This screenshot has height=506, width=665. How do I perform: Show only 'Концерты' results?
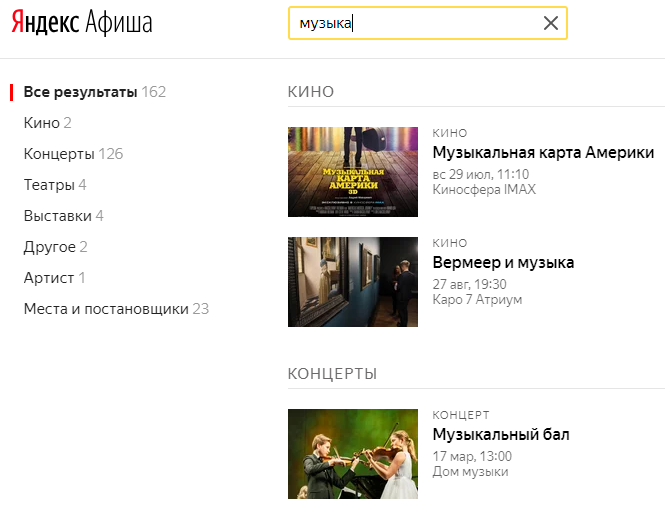point(59,154)
